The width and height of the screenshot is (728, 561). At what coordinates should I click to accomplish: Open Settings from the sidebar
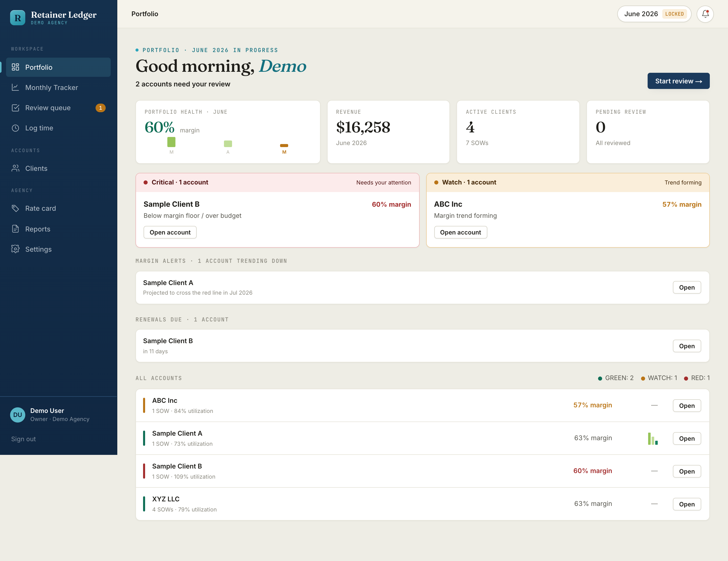pyautogui.click(x=58, y=249)
